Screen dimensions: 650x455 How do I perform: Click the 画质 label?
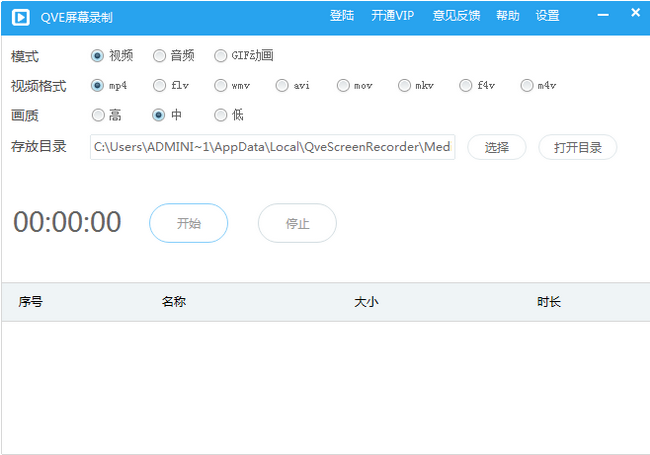coord(25,116)
